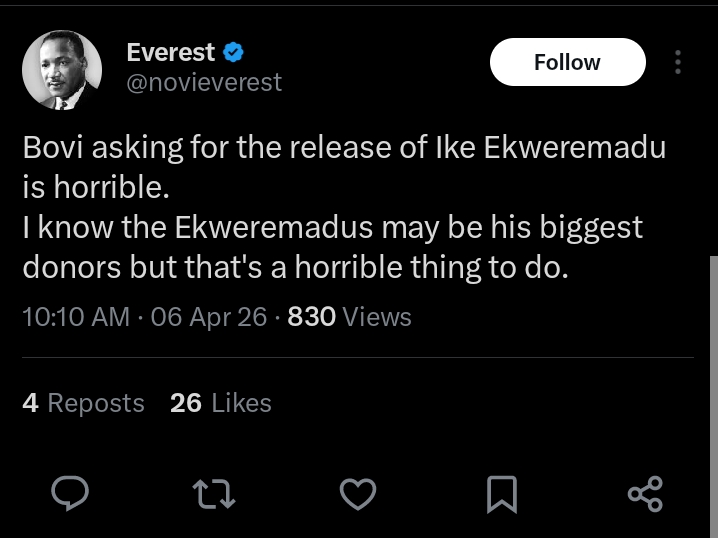The width and height of the screenshot is (718, 538).
Task: Open the three-dot more options menu
Action: pos(679,62)
